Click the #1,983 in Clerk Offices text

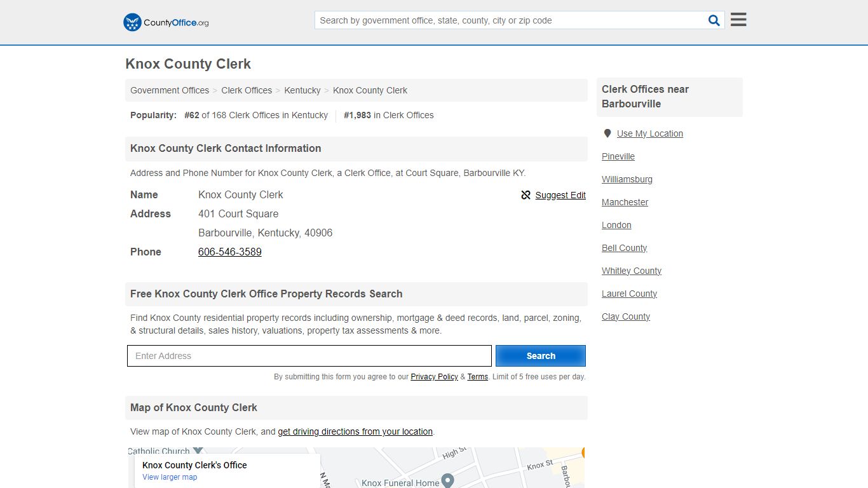pyautogui.click(x=389, y=115)
